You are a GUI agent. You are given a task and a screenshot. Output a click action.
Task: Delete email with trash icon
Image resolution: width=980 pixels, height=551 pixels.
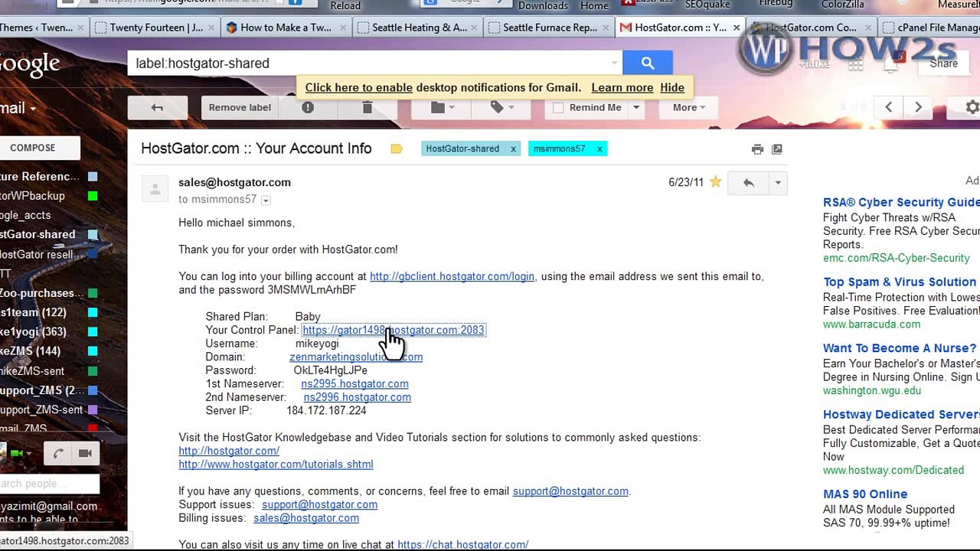pyautogui.click(x=367, y=108)
